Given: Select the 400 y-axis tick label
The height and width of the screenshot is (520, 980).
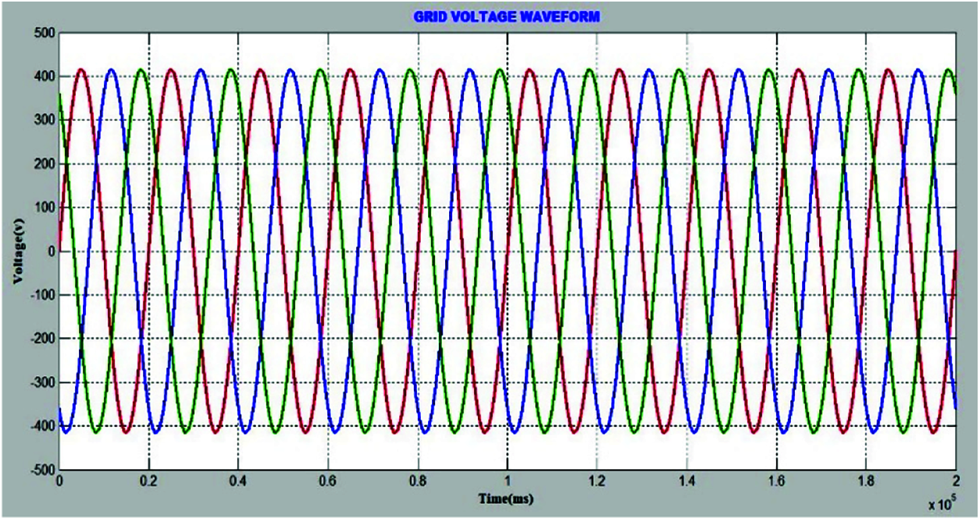Looking at the screenshot, I should click(42, 77).
